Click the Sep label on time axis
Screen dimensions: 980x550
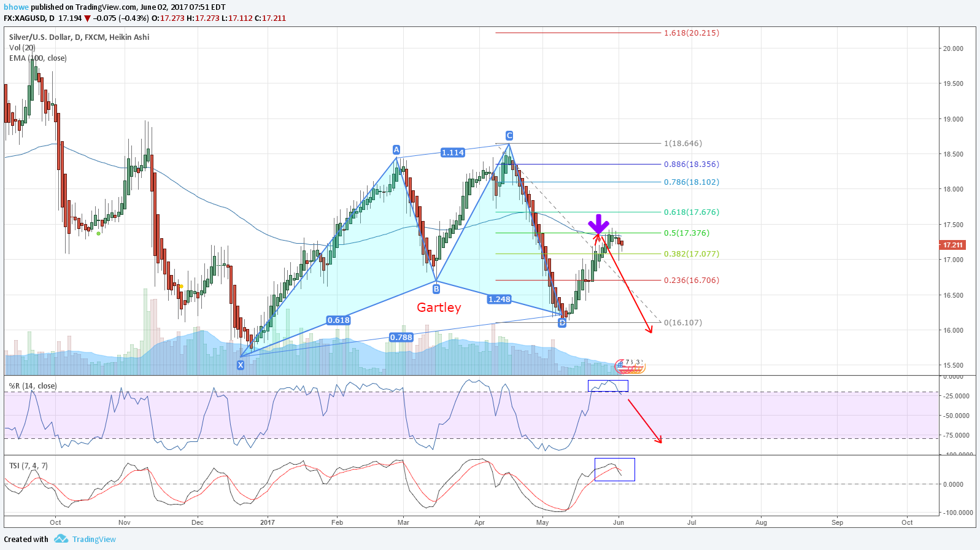point(837,523)
